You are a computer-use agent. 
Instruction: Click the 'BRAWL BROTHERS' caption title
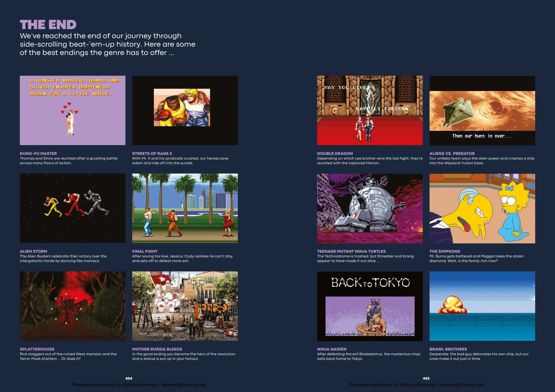448,349
